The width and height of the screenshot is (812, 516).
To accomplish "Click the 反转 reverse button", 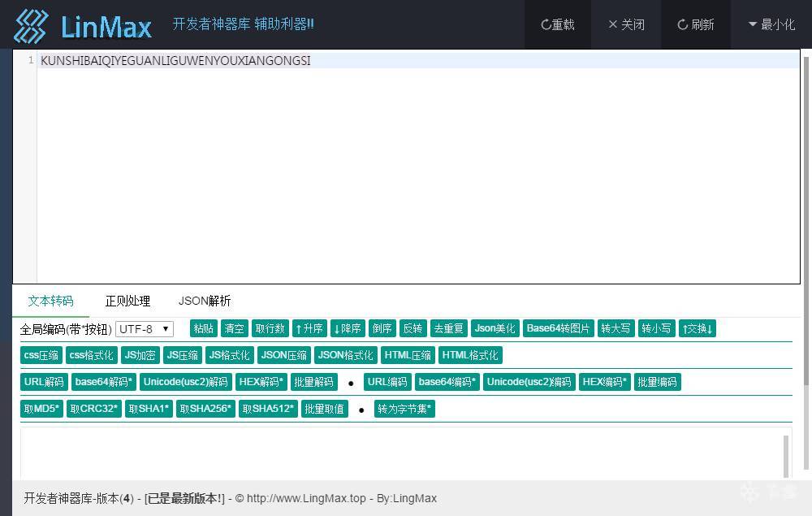I will [x=412, y=328].
